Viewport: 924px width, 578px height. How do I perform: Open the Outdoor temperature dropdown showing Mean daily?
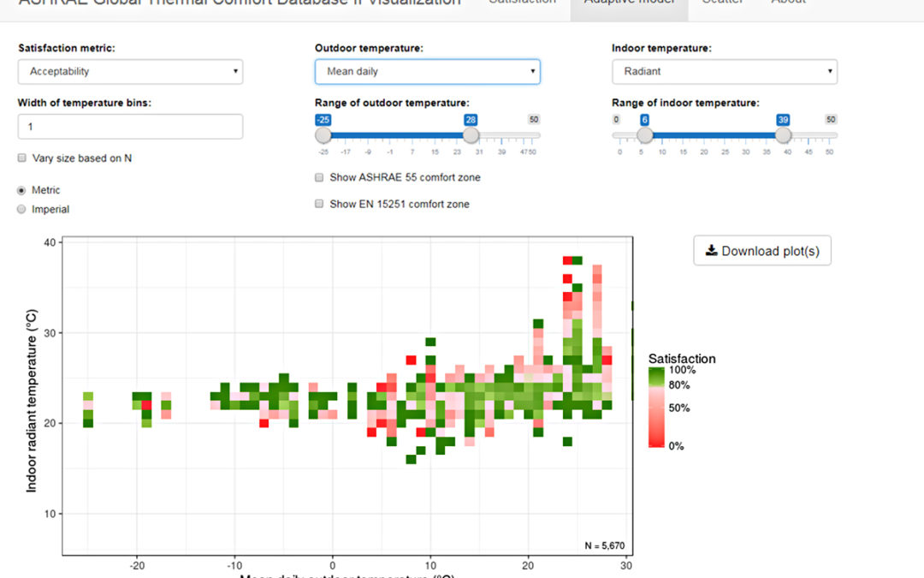click(427, 71)
